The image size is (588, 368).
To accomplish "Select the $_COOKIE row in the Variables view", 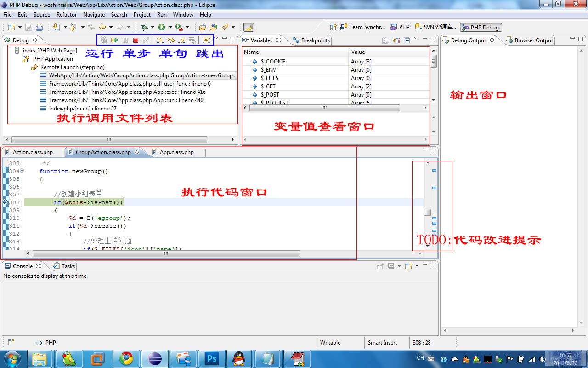I will point(336,62).
